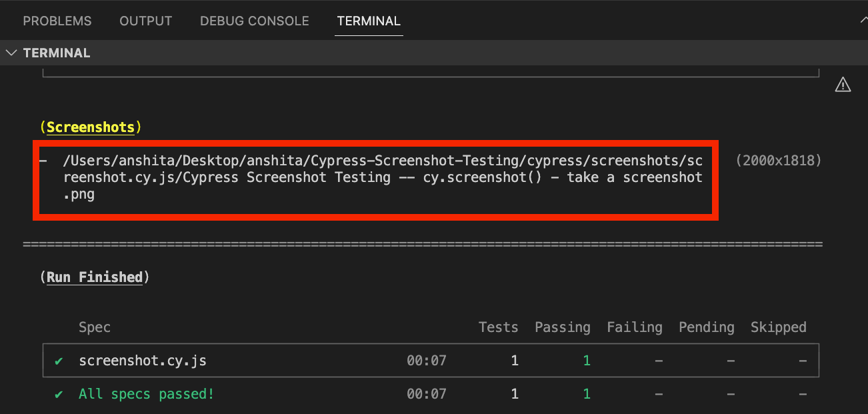Click the Passing column header

[562, 327]
